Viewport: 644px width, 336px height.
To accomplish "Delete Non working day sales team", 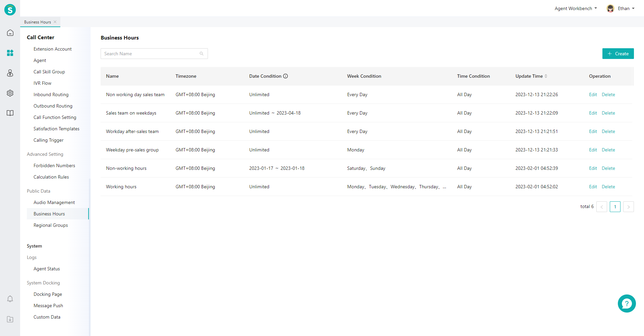I will click(x=608, y=94).
